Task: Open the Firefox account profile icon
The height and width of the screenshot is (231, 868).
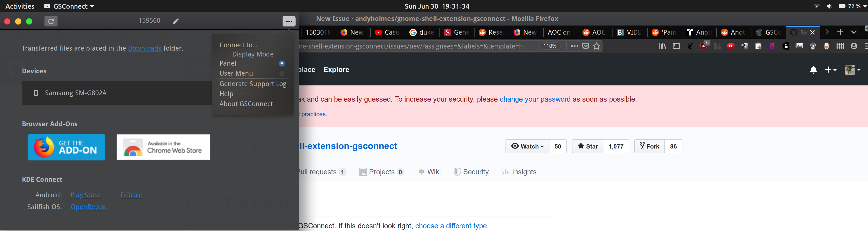Action: (x=854, y=46)
